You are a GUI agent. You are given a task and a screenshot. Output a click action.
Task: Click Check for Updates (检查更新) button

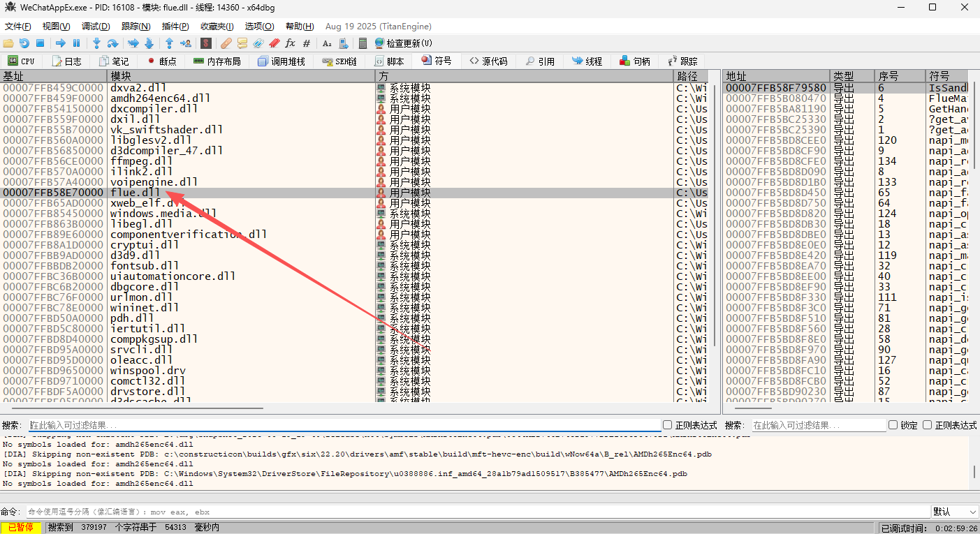(x=404, y=43)
